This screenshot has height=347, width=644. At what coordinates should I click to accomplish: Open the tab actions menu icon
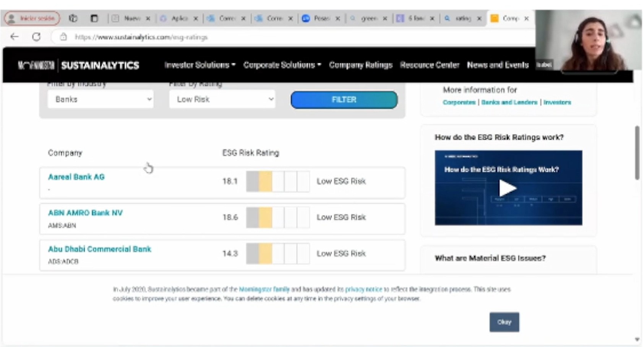[x=94, y=18]
